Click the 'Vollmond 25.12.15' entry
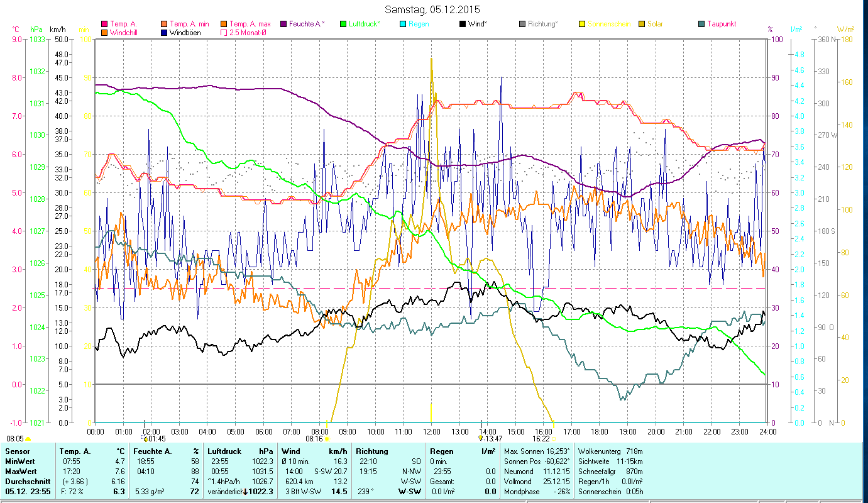 (x=537, y=482)
